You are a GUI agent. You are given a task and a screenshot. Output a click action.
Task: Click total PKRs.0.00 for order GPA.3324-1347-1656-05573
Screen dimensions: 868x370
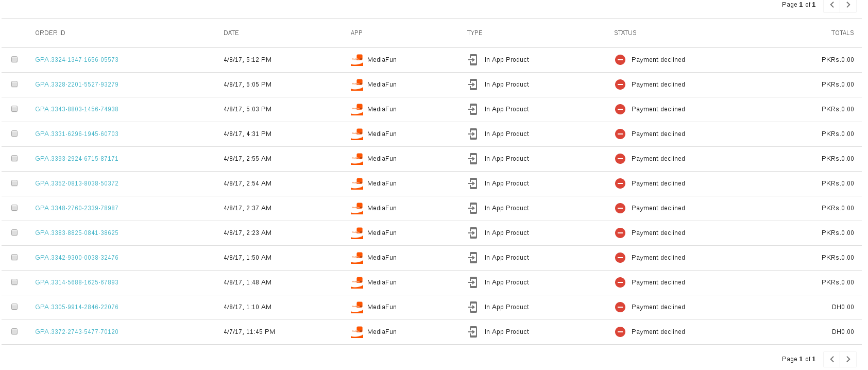[x=838, y=60]
